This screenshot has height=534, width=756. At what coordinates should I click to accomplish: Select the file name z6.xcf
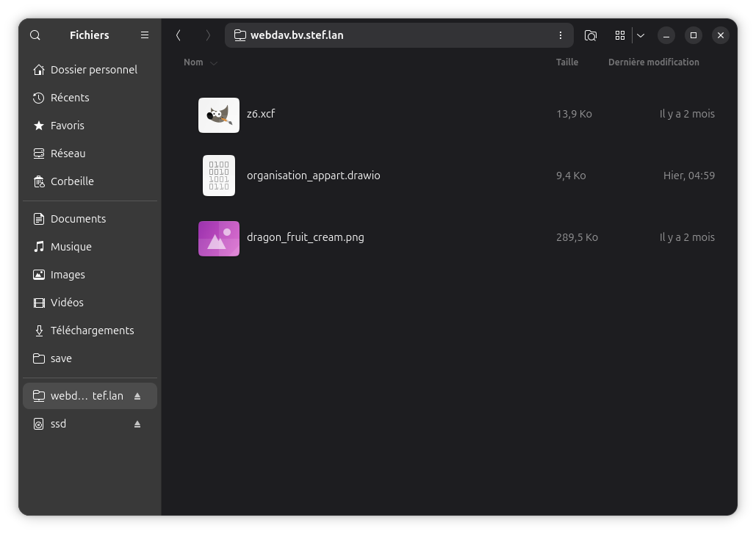261,114
